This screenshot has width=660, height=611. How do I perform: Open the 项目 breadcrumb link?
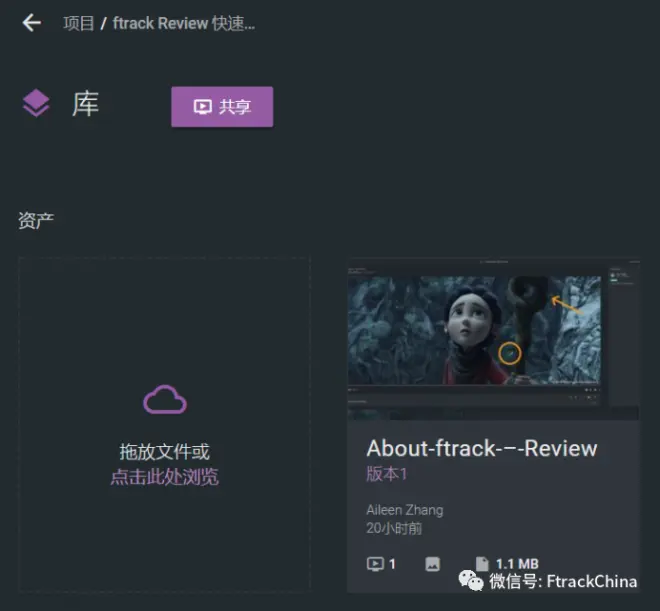(x=78, y=23)
